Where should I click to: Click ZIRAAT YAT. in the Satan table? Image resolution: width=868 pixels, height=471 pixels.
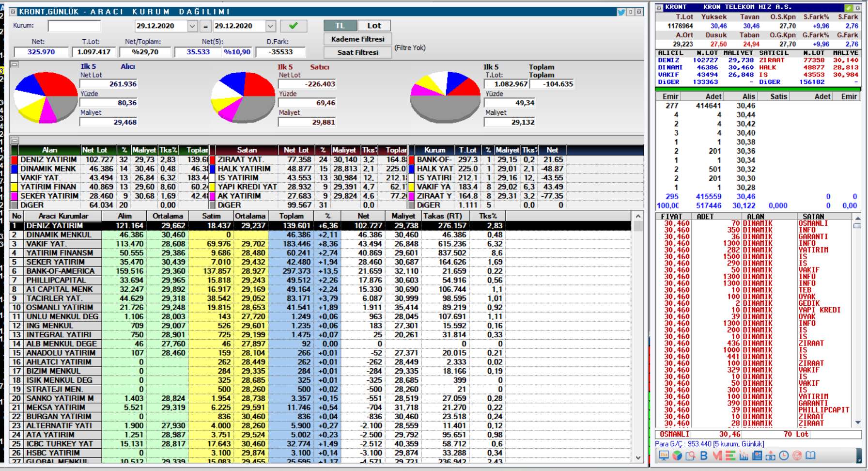point(241,160)
